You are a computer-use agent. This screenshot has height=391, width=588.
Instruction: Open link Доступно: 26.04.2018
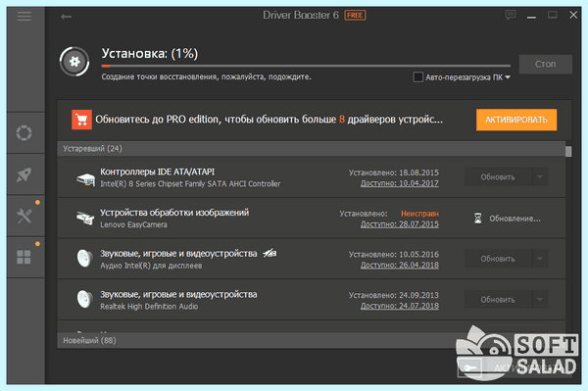click(x=400, y=265)
